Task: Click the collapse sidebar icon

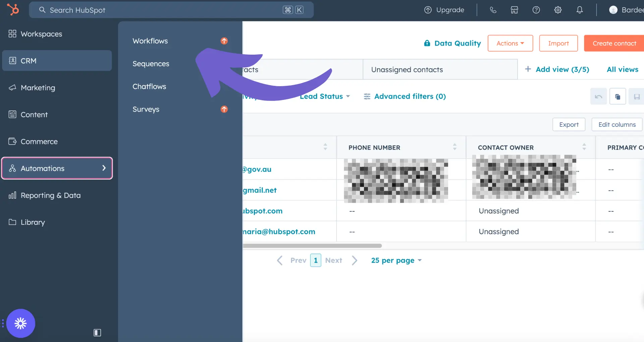Action: tap(97, 333)
